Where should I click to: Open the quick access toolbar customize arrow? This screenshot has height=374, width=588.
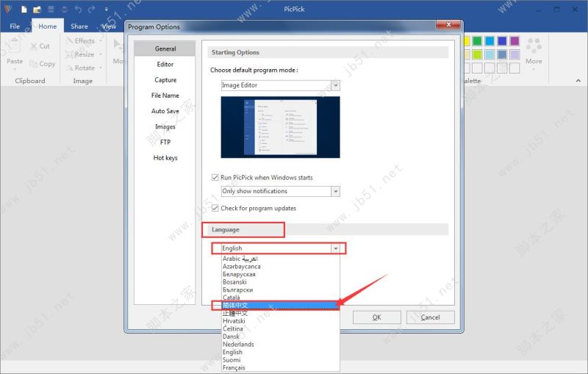coord(106,10)
